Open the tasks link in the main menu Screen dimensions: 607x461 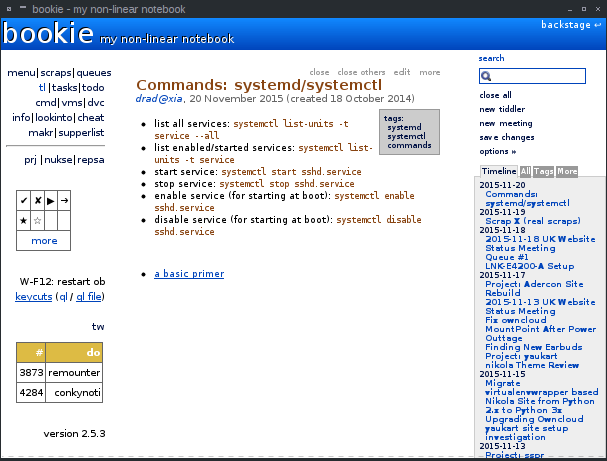(64, 88)
